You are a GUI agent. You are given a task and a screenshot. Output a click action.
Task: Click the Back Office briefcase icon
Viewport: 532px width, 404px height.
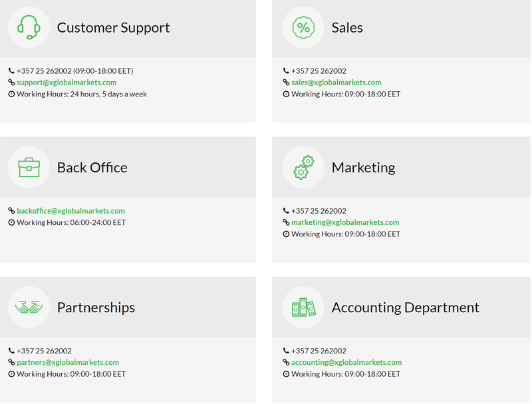point(29,167)
